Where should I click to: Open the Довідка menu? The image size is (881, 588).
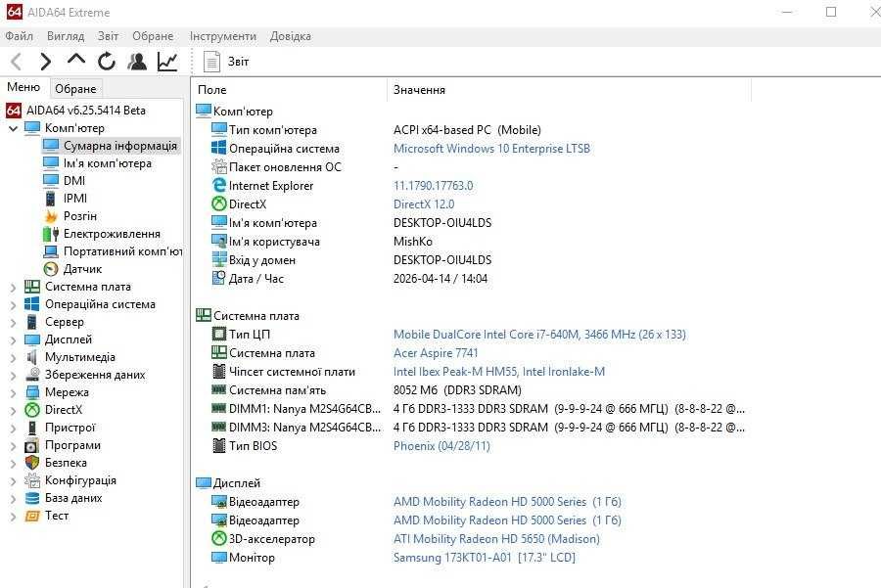[291, 36]
